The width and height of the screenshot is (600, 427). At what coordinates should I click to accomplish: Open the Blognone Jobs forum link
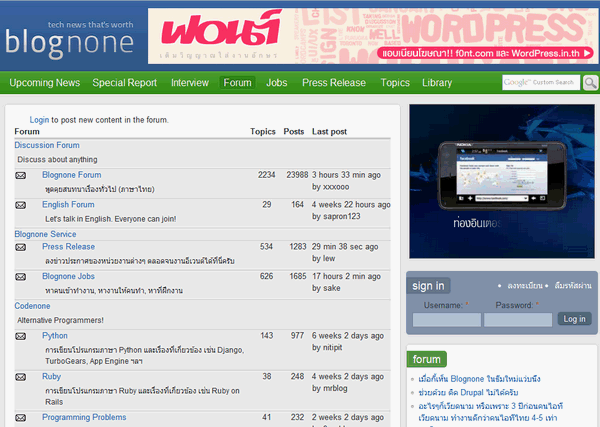coord(68,276)
